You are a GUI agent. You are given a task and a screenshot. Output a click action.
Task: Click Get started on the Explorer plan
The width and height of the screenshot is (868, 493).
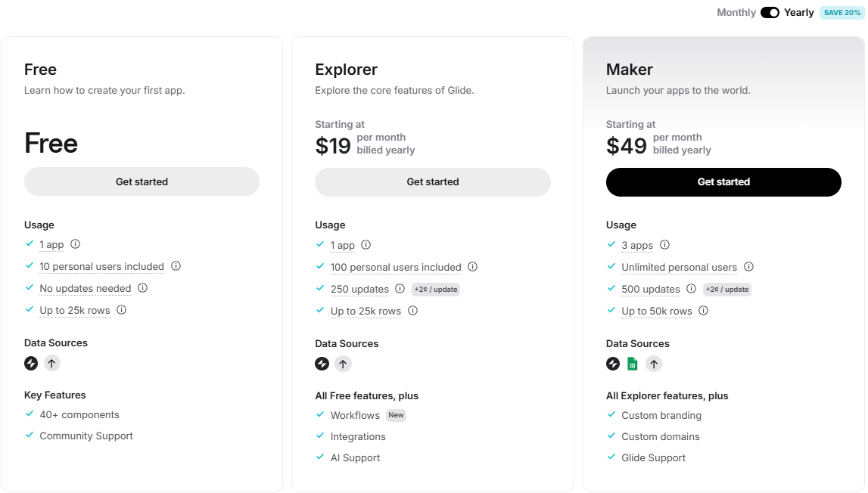432,181
